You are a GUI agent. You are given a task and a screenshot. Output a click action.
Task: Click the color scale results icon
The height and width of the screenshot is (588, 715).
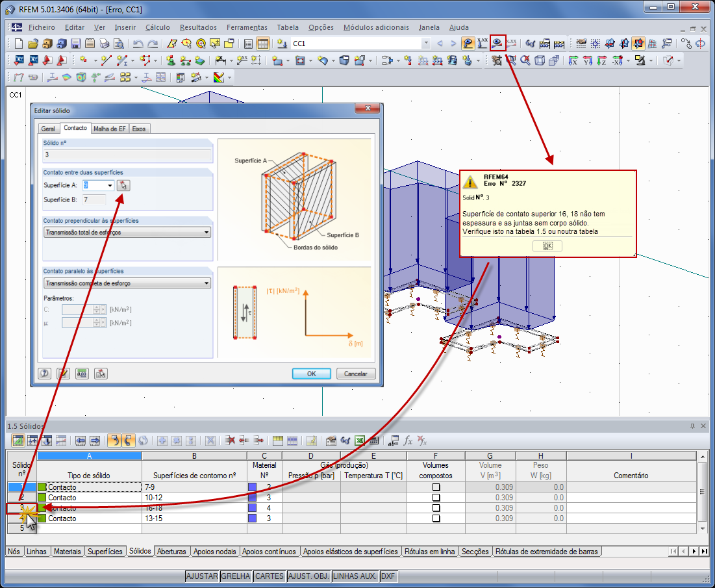coord(219,77)
